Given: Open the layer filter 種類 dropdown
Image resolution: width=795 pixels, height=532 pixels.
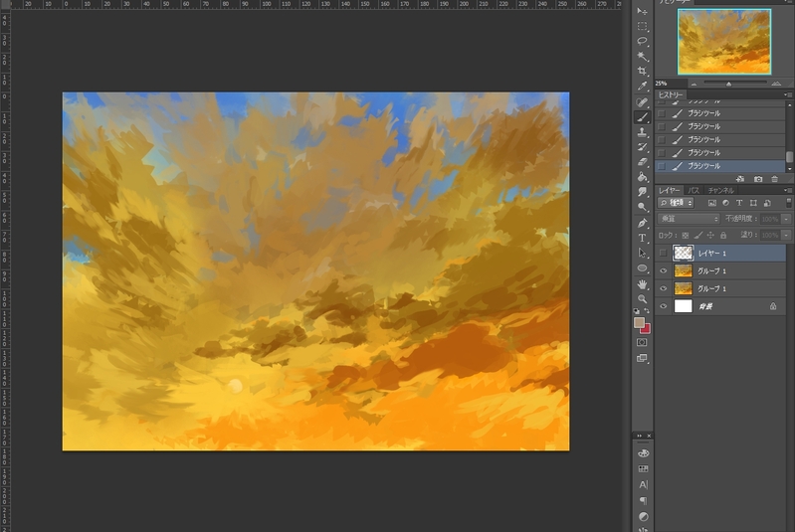Looking at the screenshot, I should point(676,203).
